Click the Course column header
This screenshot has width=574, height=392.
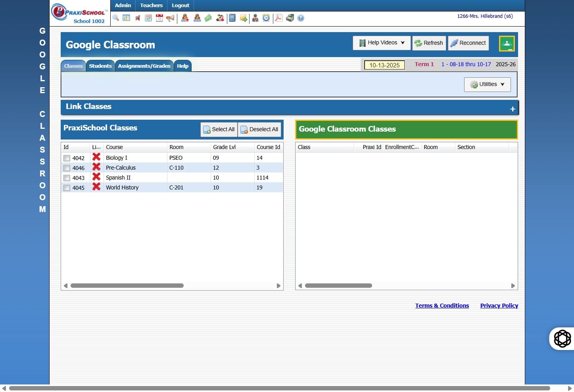(135, 147)
